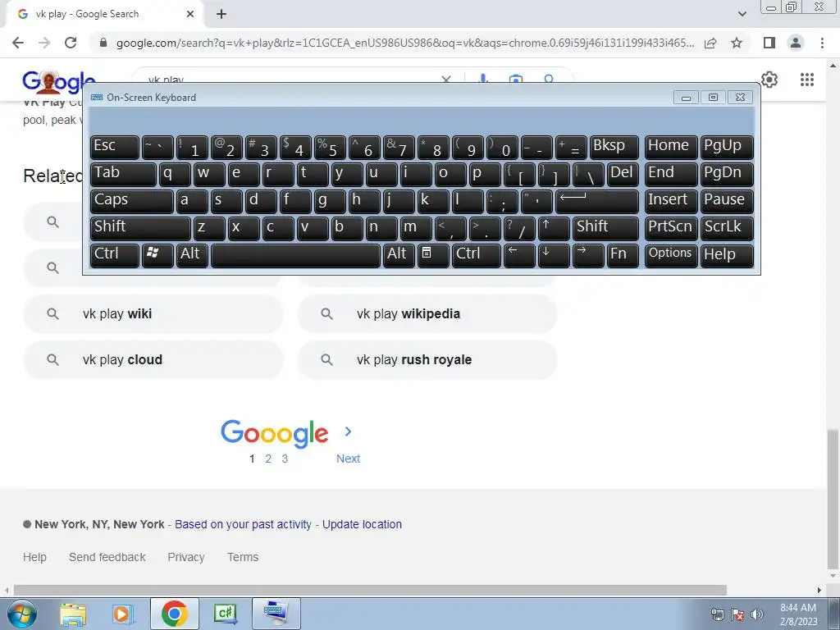Click the Google logo in the header

59,82
